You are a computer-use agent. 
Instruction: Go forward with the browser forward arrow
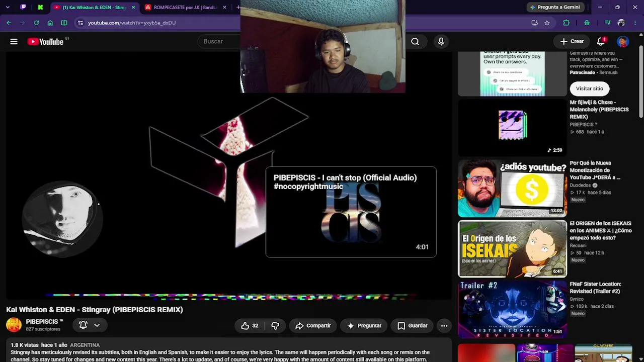(x=23, y=23)
